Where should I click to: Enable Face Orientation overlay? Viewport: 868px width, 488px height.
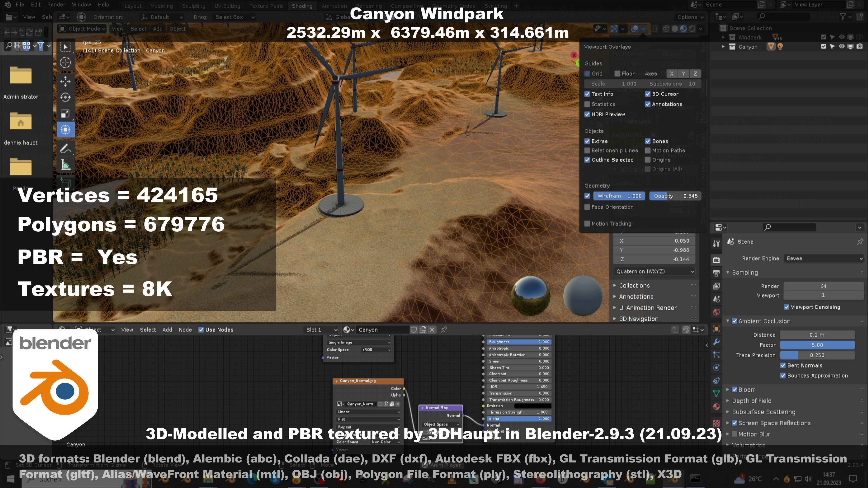point(587,207)
